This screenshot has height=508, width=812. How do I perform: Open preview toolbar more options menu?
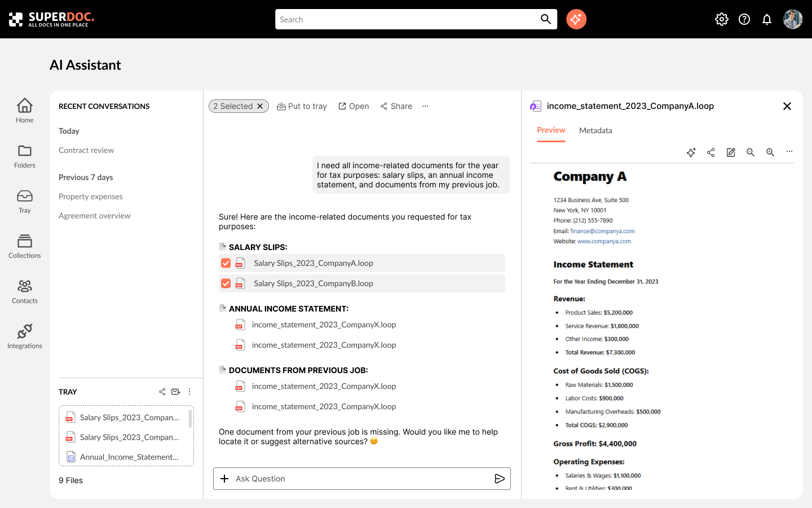[789, 152]
